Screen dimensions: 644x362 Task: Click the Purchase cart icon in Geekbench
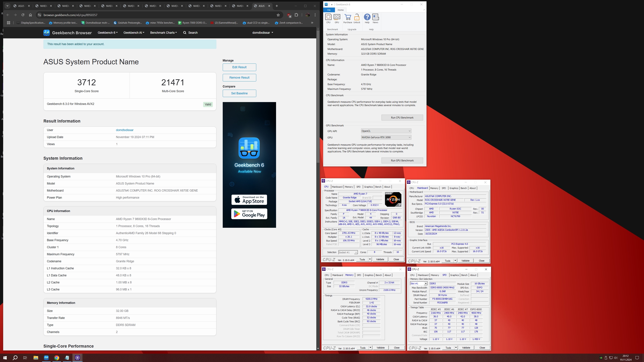(347, 19)
